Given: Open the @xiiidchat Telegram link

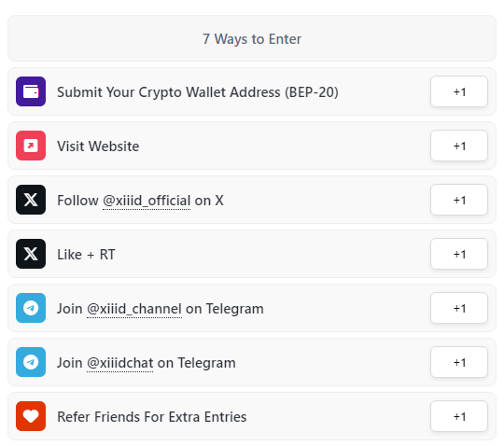Looking at the screenshot, I should point(119,363).
